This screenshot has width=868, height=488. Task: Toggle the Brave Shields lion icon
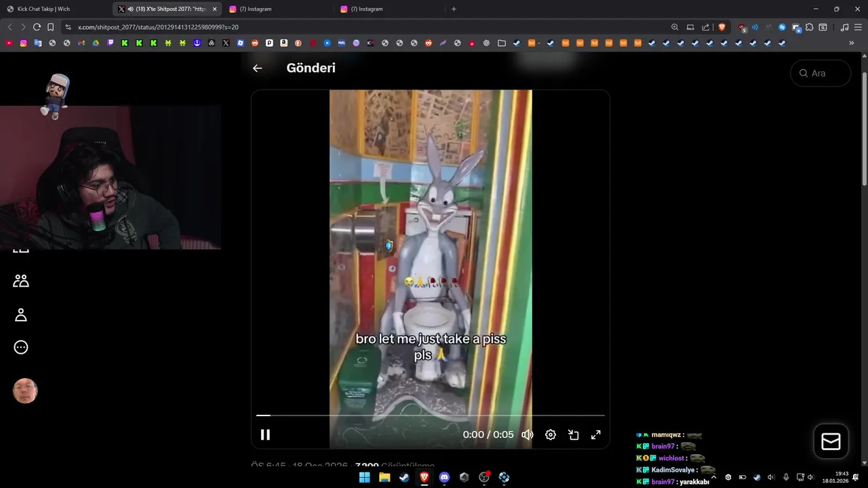pos(722,27)
